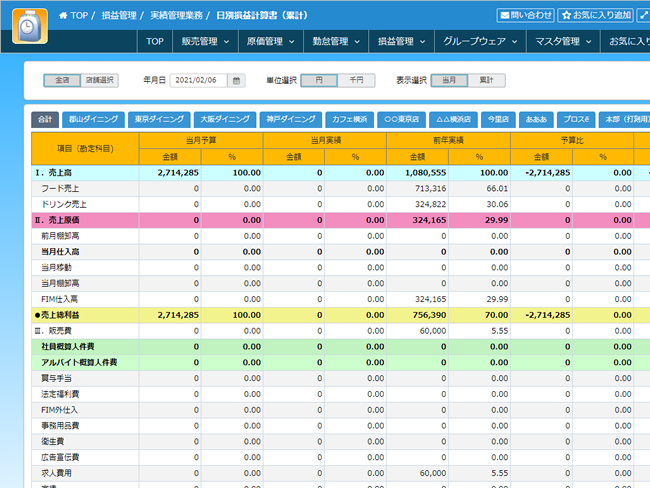650x488 pixels.
Task: Click TOP in the navigation bar
Action: tap(154, 42)
